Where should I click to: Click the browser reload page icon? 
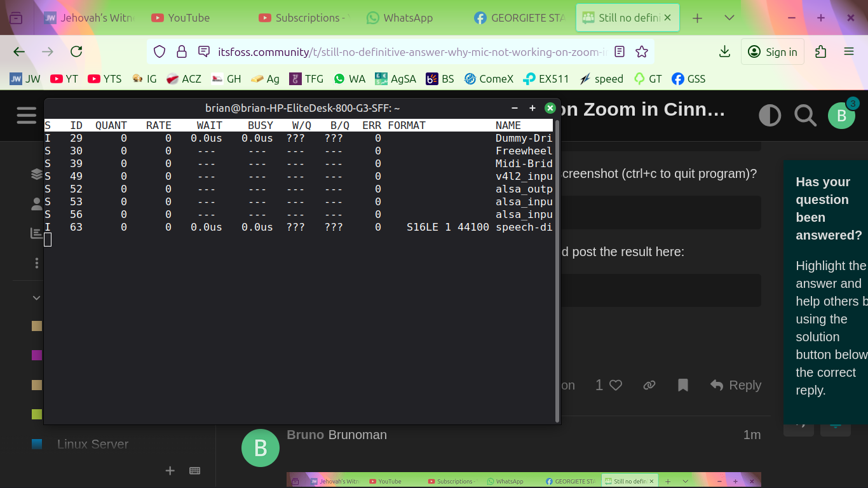pos(76,52)
